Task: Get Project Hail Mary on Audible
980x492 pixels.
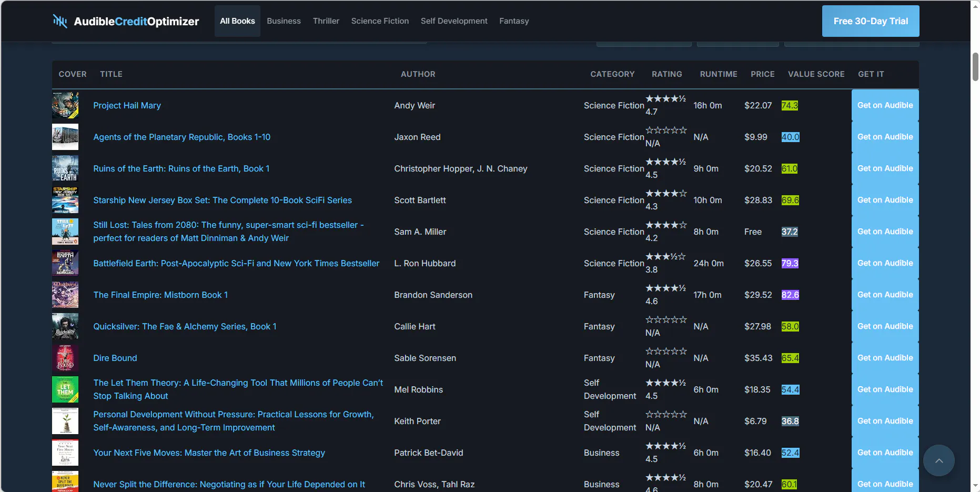Action: point(885,105)
